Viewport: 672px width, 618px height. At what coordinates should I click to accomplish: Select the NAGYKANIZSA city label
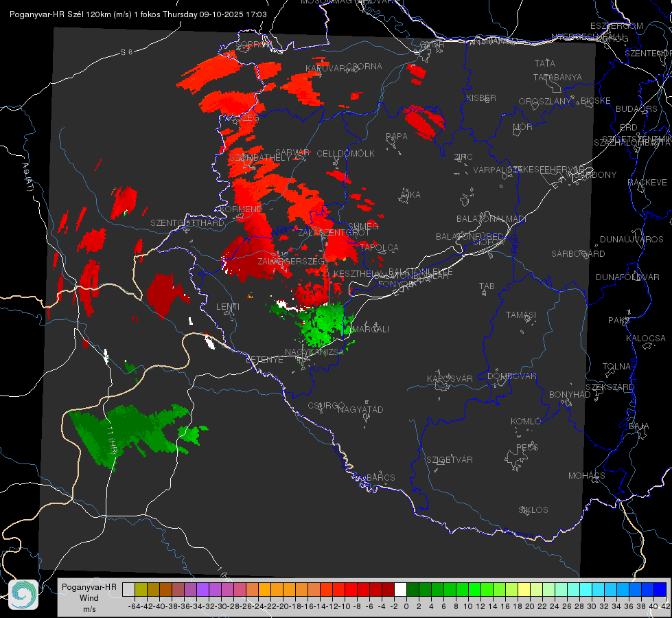coord(314,352)
